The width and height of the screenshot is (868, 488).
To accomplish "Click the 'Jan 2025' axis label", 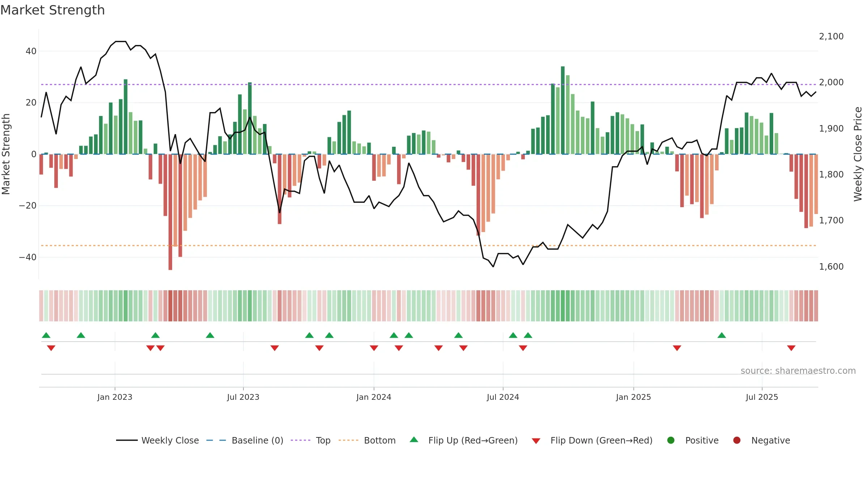I will (x=633, y=397).
